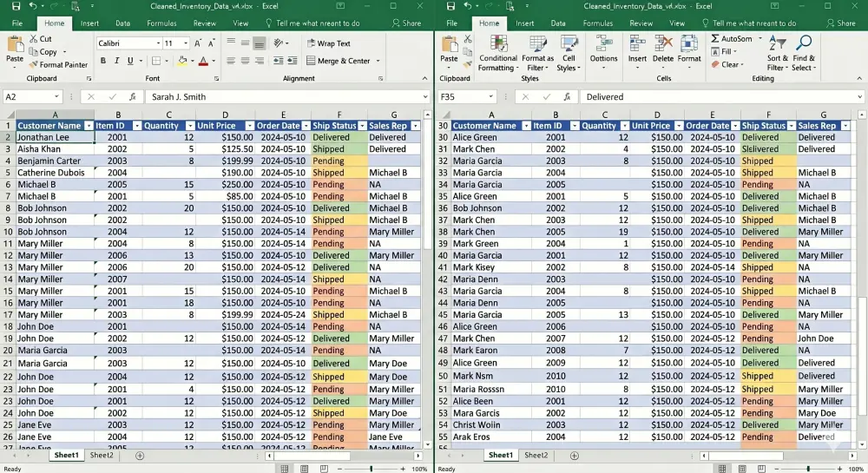Screen dimensions: 868x473
Task: Click Tell me search box in right window
Action: [749, 23]
